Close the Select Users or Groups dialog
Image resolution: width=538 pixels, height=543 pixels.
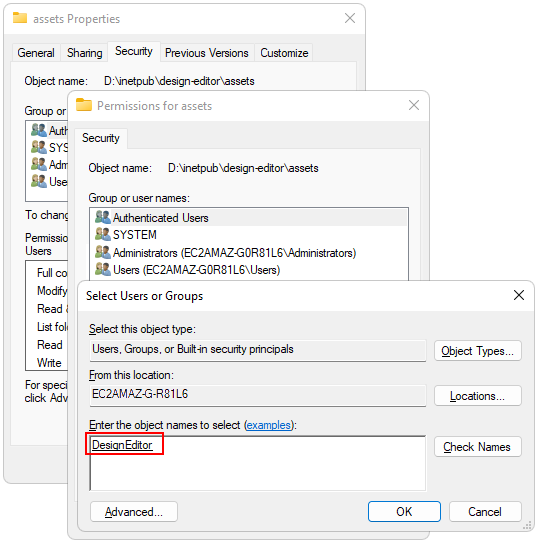coord(519,295)
